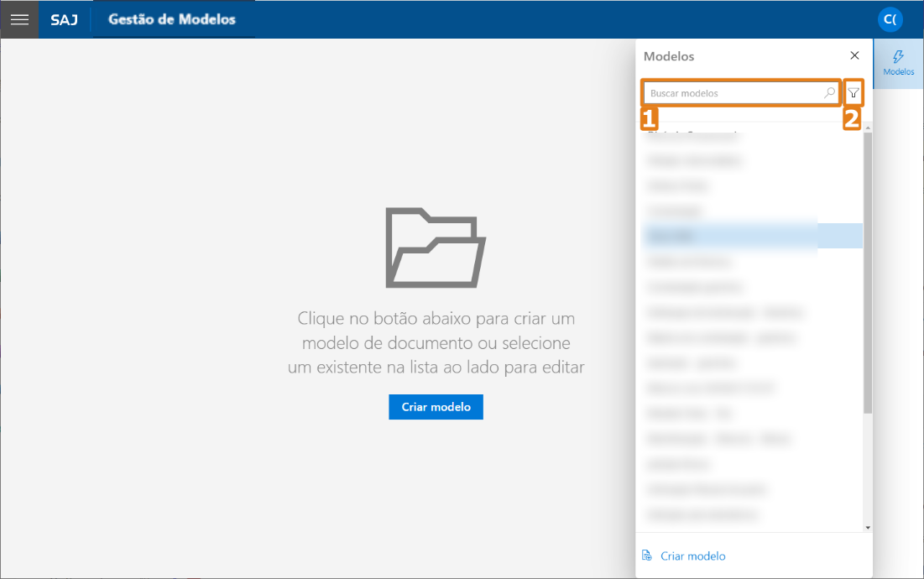Click the document icon beside bottom Criar modelo
The height and width of the screenshot is (579, 924).
(x=646, y=555)
